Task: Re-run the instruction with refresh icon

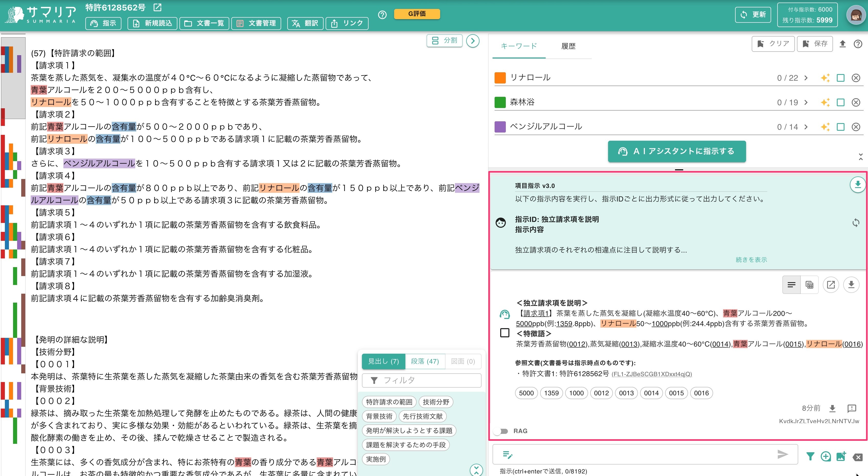Action: [855, 222]
